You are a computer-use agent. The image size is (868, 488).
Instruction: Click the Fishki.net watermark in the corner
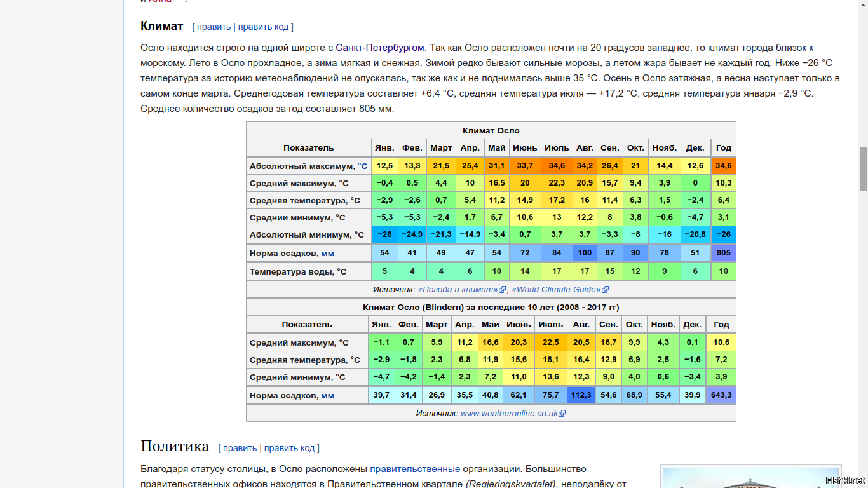(x=844, y=480)
